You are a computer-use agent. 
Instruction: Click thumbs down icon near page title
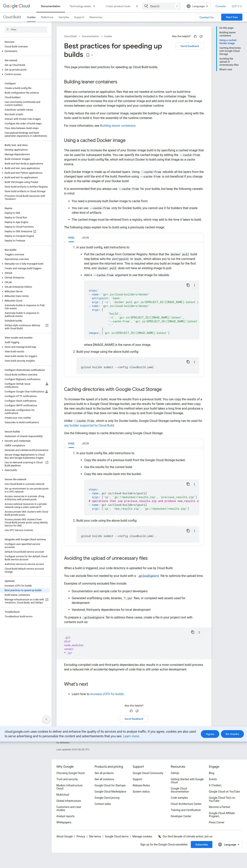click(x=201, y=36)
